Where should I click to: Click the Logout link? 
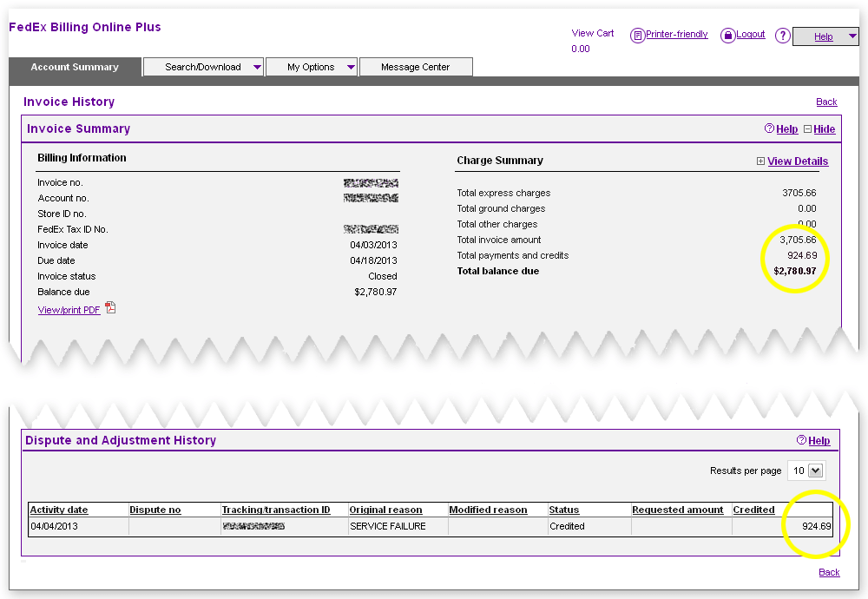(x=751, y=35)
